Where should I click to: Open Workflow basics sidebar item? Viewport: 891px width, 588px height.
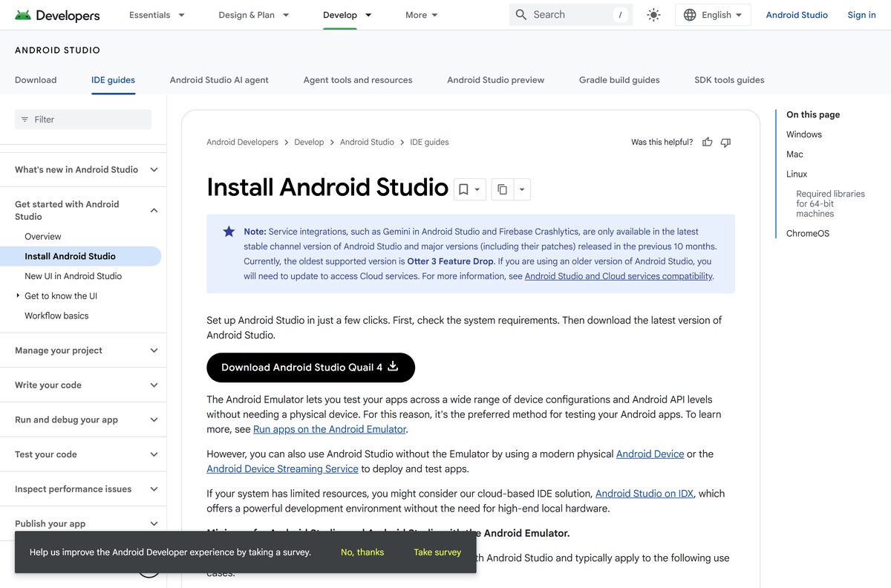point(56,316)
